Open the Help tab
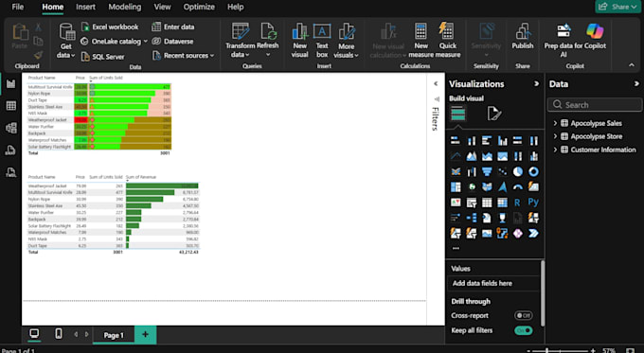Image resolution: width=644 pixels, height=353 pixels. 235,7
